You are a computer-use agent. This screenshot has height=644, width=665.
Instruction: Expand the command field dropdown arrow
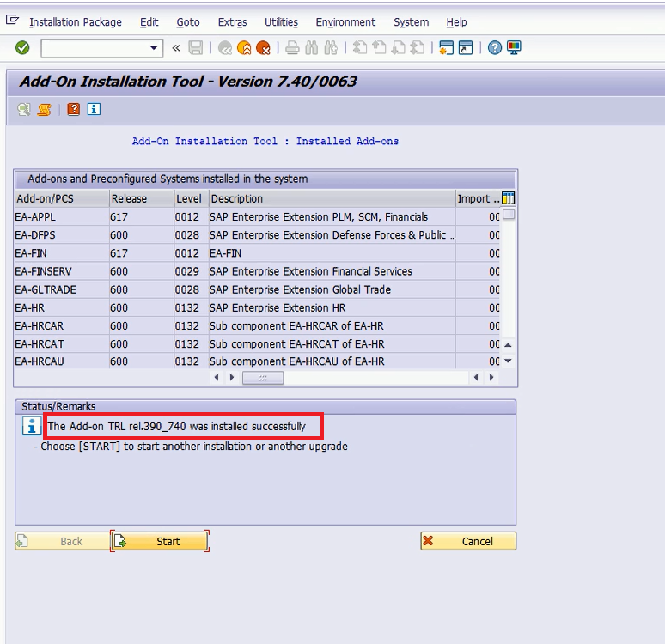point(155,48)
